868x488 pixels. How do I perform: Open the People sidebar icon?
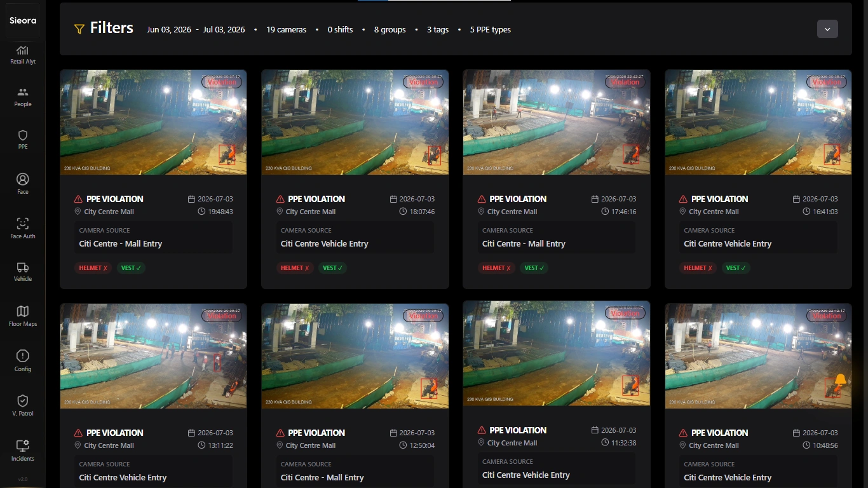[x=22, y=97]
